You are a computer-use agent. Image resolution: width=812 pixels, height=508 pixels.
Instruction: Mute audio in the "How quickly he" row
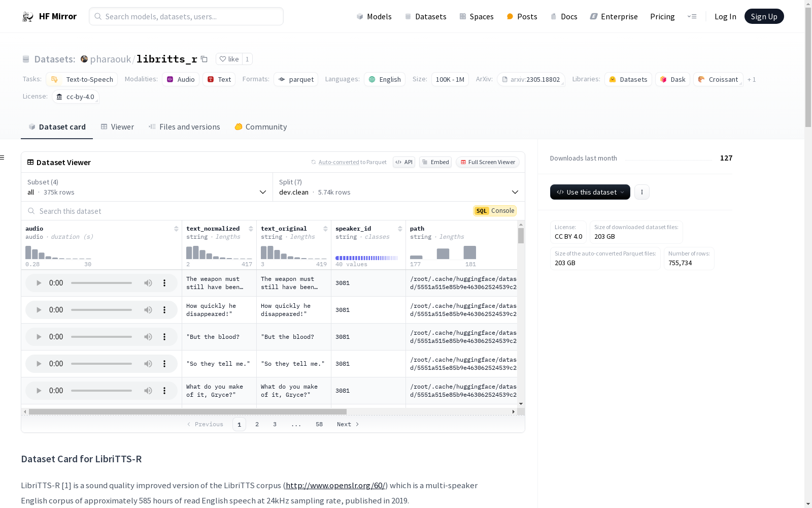148,310
